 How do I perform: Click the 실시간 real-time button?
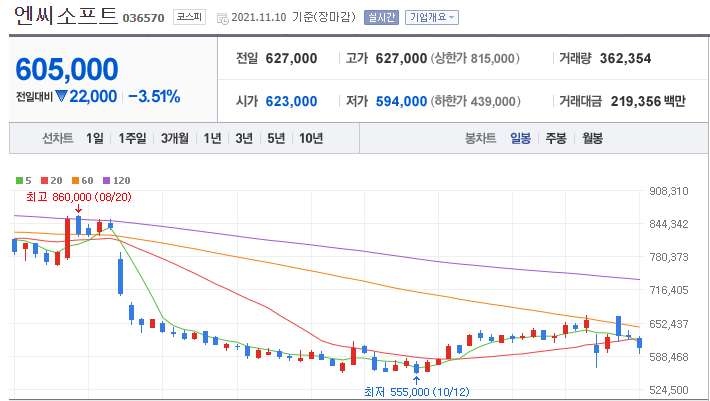click(381, 18)
